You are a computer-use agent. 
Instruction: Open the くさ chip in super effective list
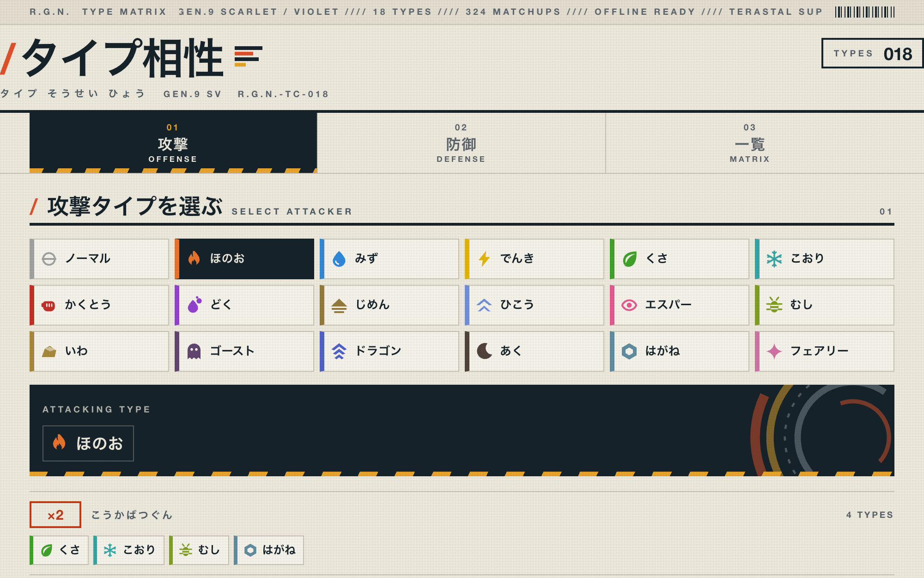pyautogui.click(x=59, y=550)
